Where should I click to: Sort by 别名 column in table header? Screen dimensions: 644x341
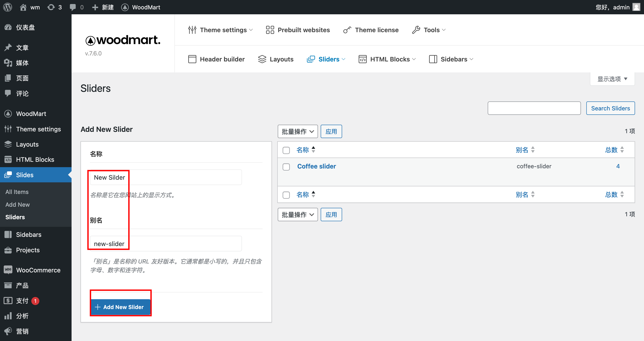525,150
